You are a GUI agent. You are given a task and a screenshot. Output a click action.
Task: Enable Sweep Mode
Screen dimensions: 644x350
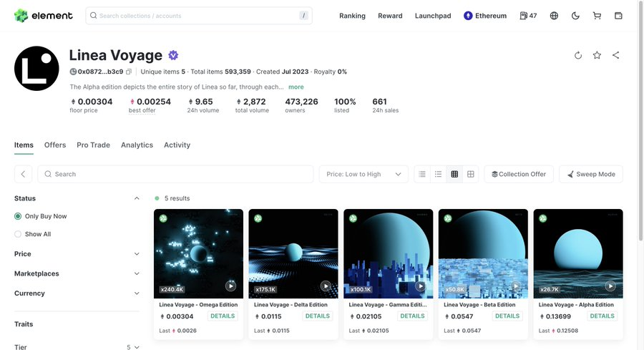click(590, 174)
